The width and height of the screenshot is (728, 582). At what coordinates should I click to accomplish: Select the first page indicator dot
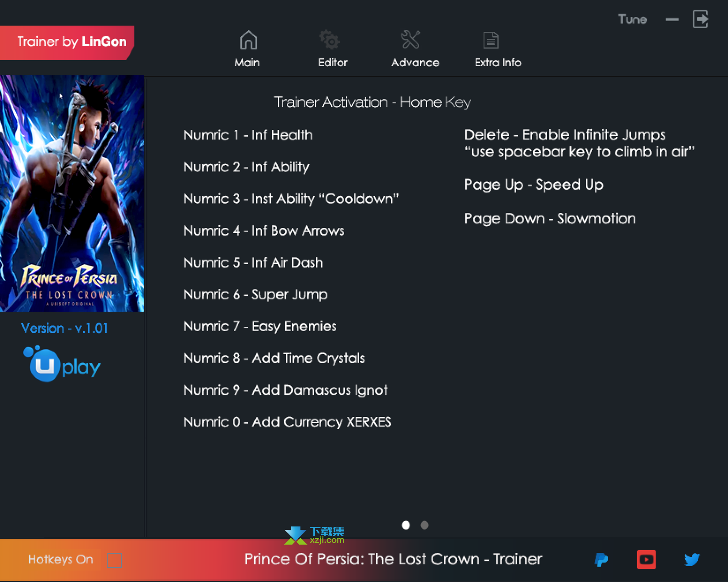[x=406, y=525]
